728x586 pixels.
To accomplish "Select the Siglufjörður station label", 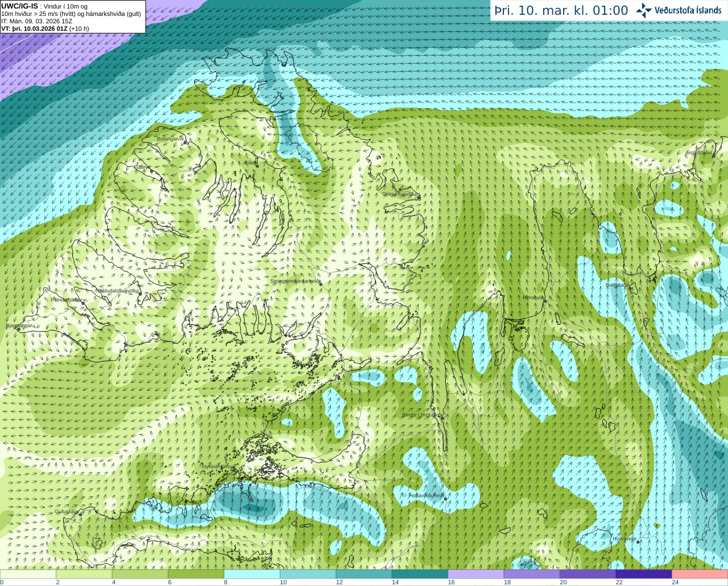I will [x=700, y=152].
